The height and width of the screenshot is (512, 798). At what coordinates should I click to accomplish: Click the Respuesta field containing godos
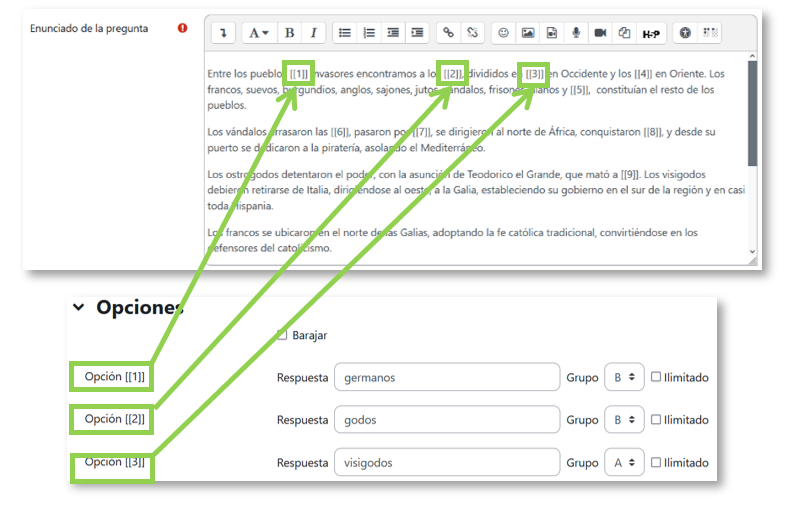coord(447,420)
